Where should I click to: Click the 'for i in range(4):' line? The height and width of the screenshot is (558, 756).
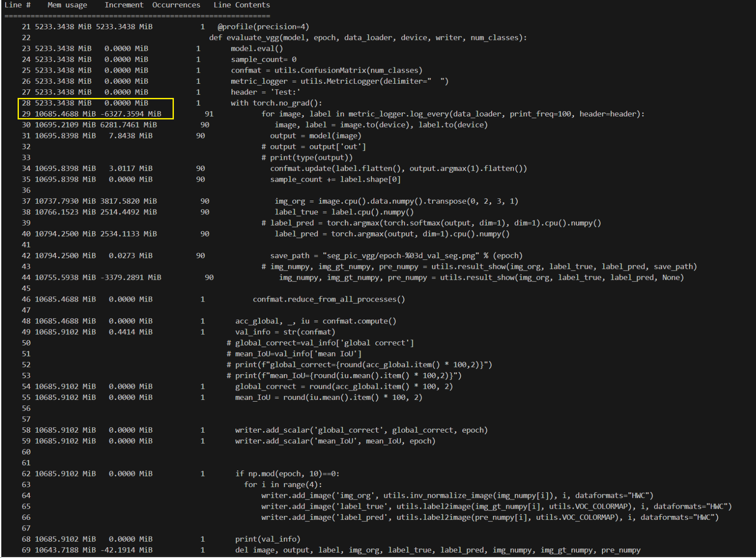click(x=283, y=485)
